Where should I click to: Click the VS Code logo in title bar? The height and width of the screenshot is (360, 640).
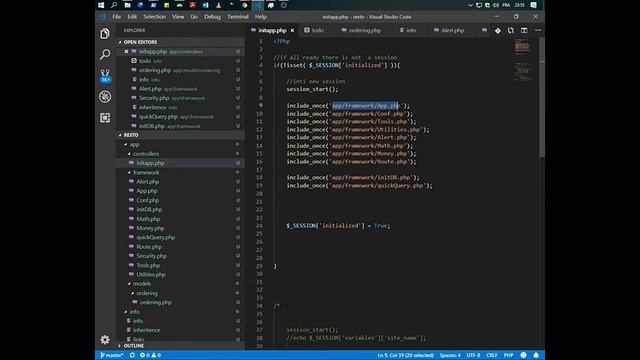tap(103, 17)
